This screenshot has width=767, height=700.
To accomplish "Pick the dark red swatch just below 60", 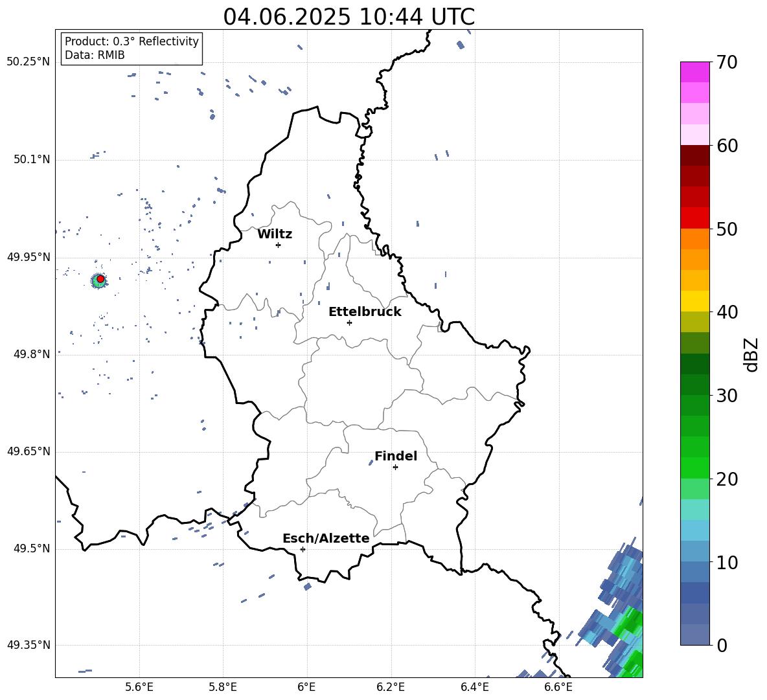I will click(x=694, y=155).
